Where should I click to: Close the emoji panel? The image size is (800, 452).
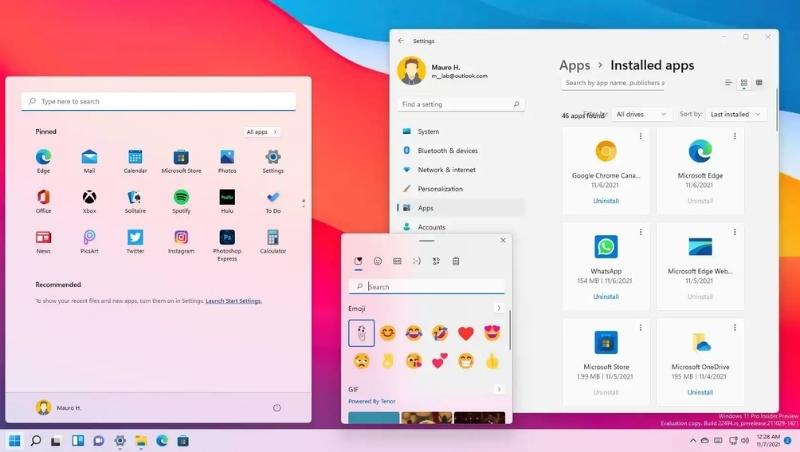click(503, 240)
